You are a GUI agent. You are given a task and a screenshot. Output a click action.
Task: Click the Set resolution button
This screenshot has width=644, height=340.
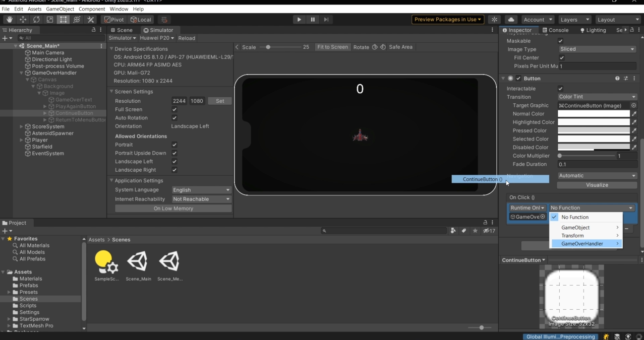coord(220,101)
